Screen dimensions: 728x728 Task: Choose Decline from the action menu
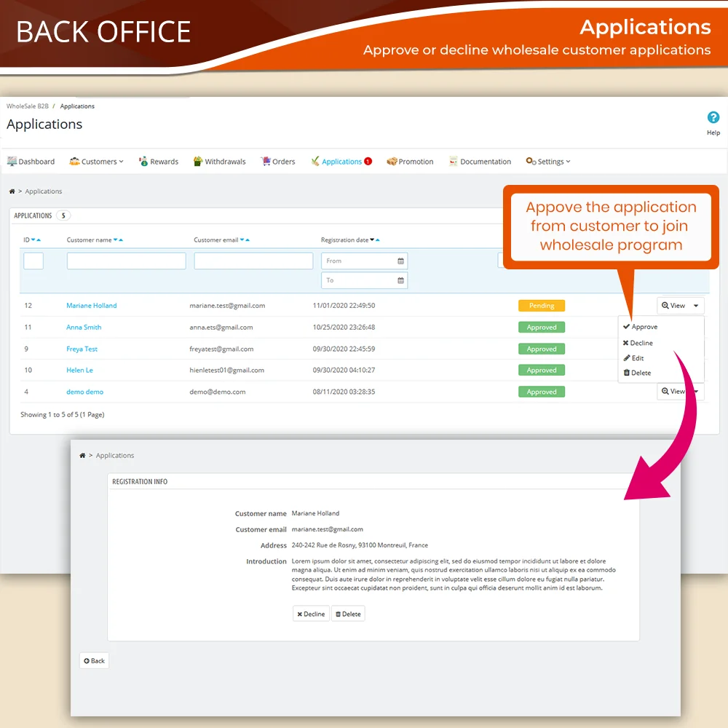(638, 343)
